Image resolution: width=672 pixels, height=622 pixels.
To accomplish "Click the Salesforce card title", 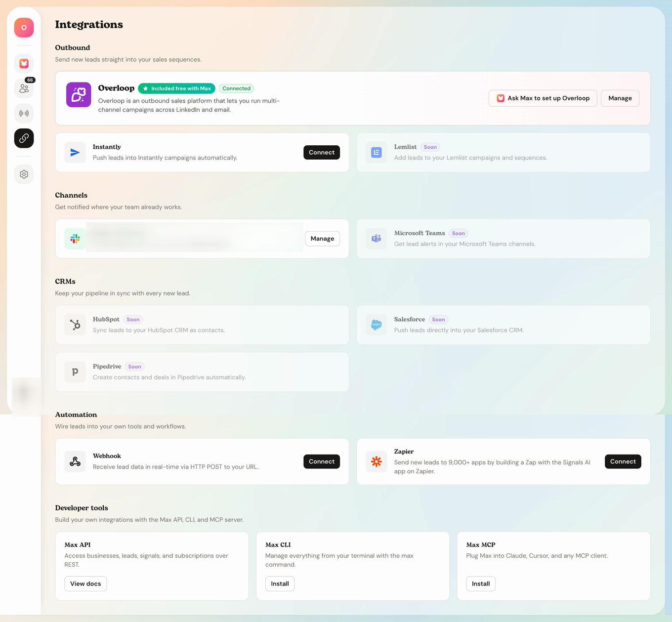I will [x=410, y=319].
